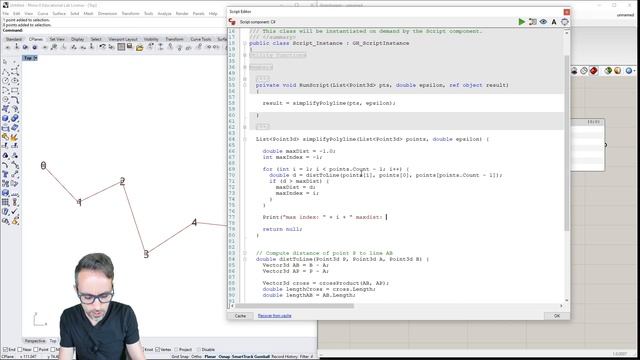This screenshot has height=360, width=640.
Task: Click the Script component C# icon
Action: [232, 22]
